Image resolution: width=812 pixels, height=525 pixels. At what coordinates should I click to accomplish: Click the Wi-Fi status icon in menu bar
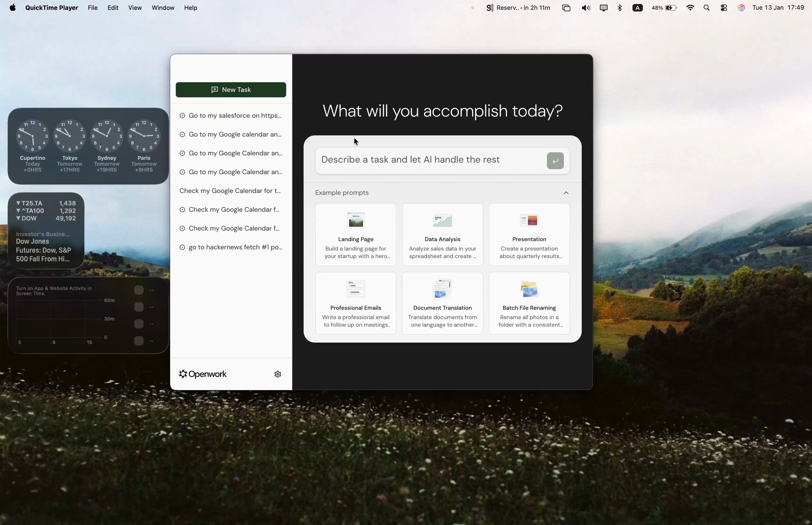tap(690, 8)
